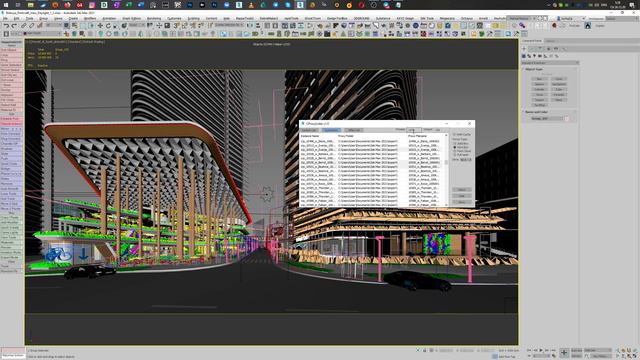Click the Instance Name column header

[x=310, y=136]
